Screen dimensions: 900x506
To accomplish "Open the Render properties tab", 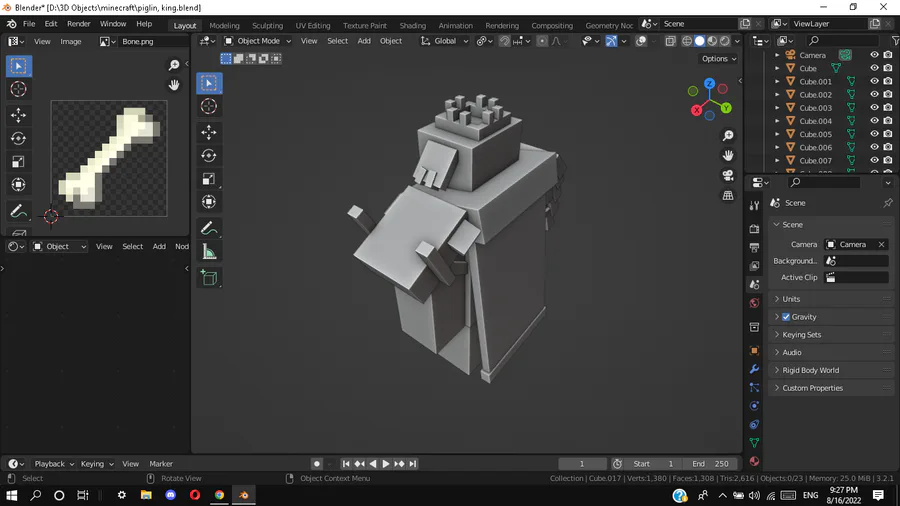I will [x=754, y=229].
